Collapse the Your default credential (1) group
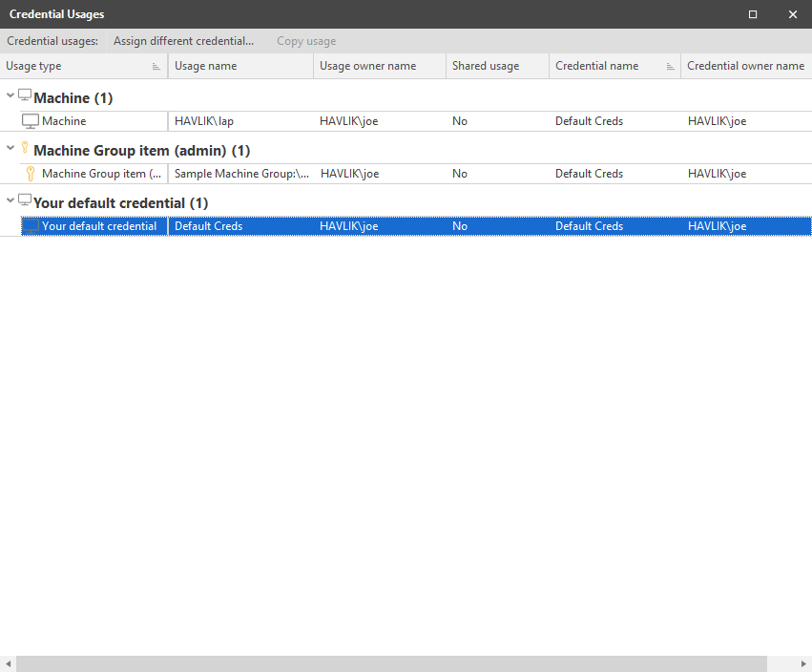This screenshot has height=672, width=812. coord(10,201)
